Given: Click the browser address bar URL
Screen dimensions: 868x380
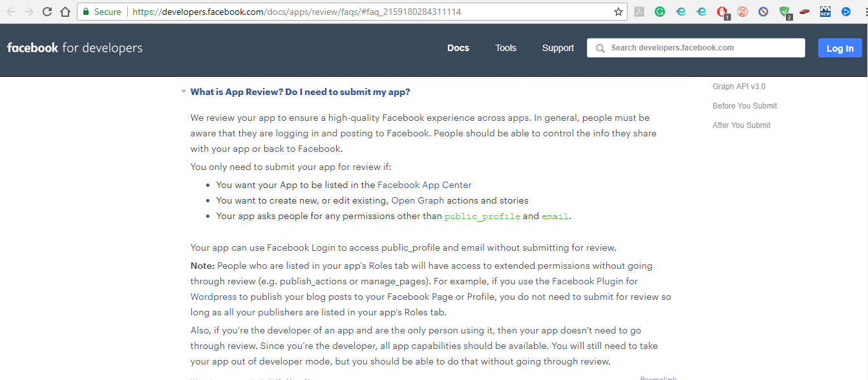Looking at the screenshot, I should pos(297,12).
